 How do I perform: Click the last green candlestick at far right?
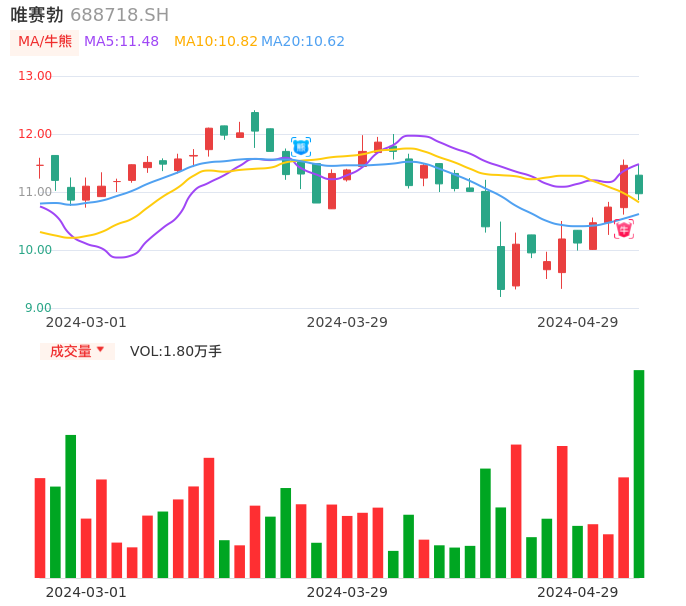point(639,184)
